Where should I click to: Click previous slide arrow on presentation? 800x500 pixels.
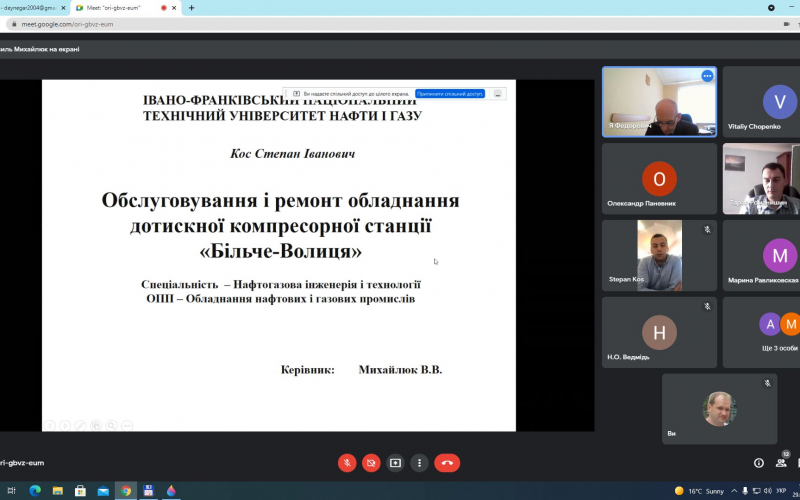tap(49, 425)
